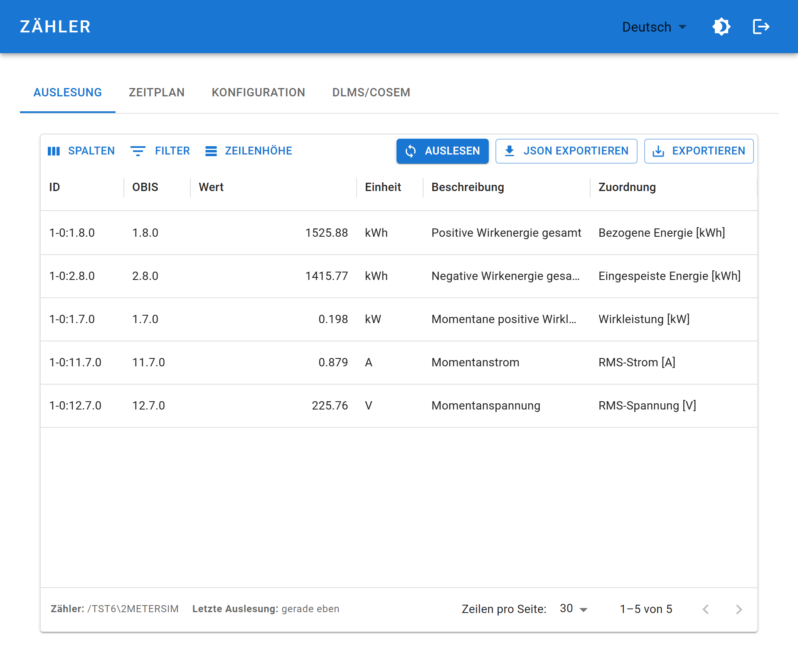Toggle the brightness theme icon
Viewport: 798px width, 672px height.
click(x=721, y=27)
